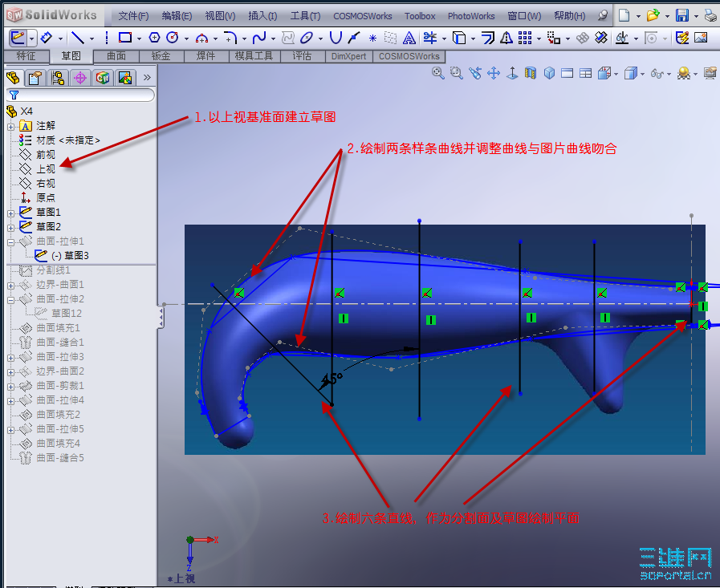Image resolution: width=720 pixels, height=588 pixels.
Task: Open the dropdown next to the Sketch tool
Action: pos(31,39)
